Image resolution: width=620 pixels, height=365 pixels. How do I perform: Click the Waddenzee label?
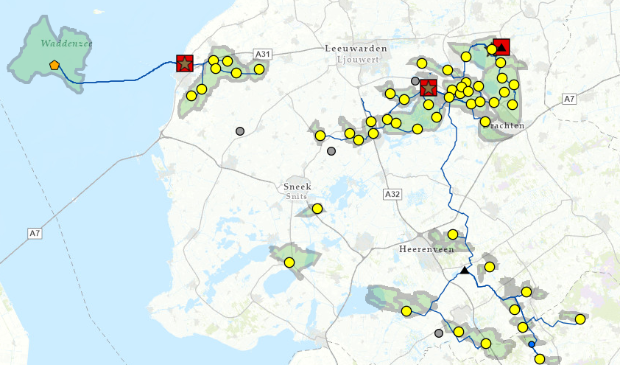point(66,43)
